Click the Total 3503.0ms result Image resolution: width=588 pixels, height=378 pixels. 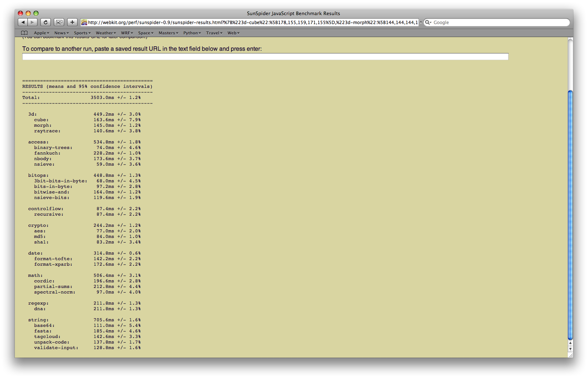click(82, 98)
